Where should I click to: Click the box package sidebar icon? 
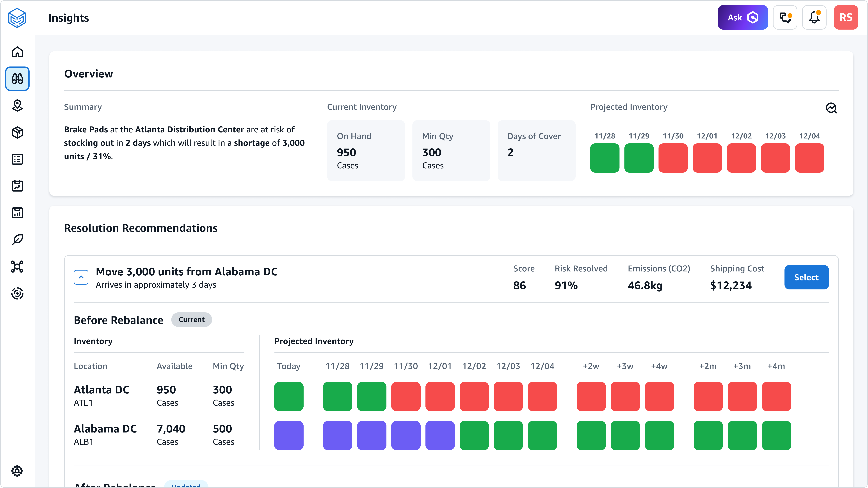click(17, 133)
